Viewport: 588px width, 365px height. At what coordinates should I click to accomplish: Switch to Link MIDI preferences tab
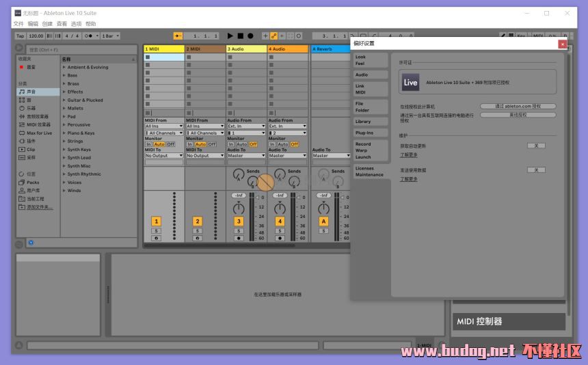[370, 89]
